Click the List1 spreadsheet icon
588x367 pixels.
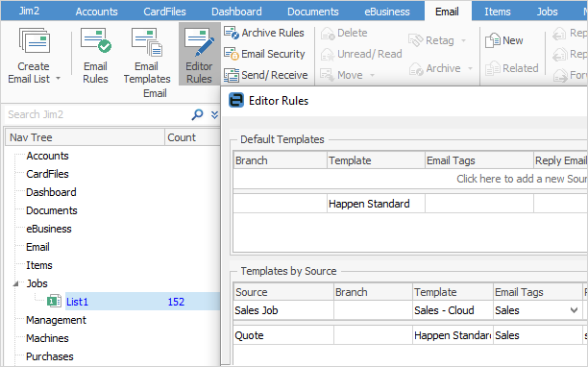click(55, 302)
